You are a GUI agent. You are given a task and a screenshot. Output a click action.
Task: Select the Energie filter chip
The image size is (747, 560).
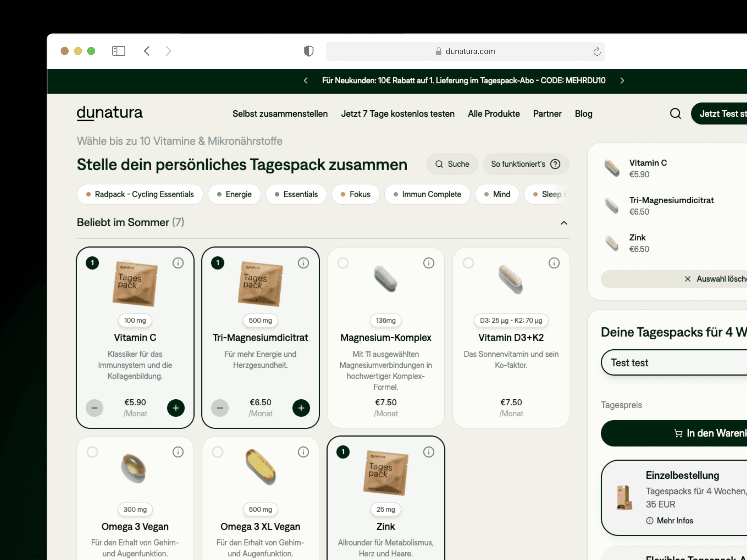pos(234,194)
